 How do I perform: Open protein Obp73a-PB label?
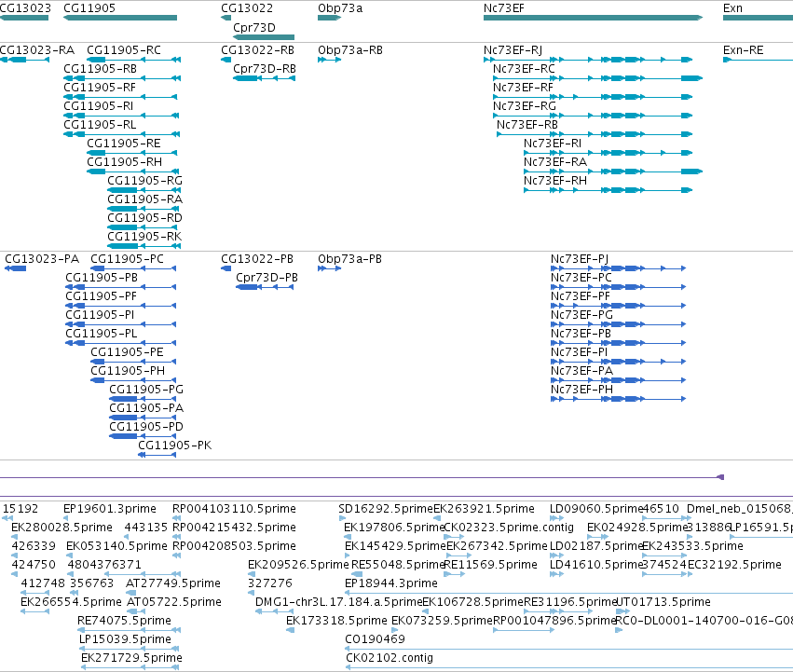click(349, 259)
